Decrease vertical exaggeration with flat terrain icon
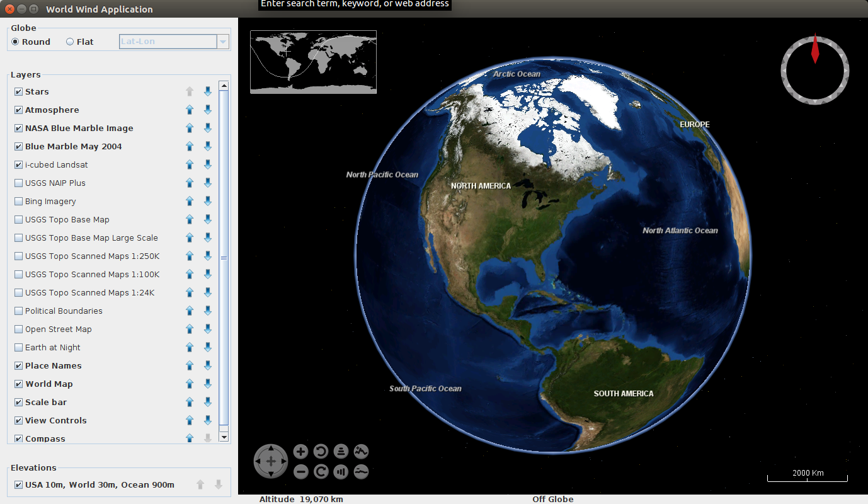 pos(361,471)
